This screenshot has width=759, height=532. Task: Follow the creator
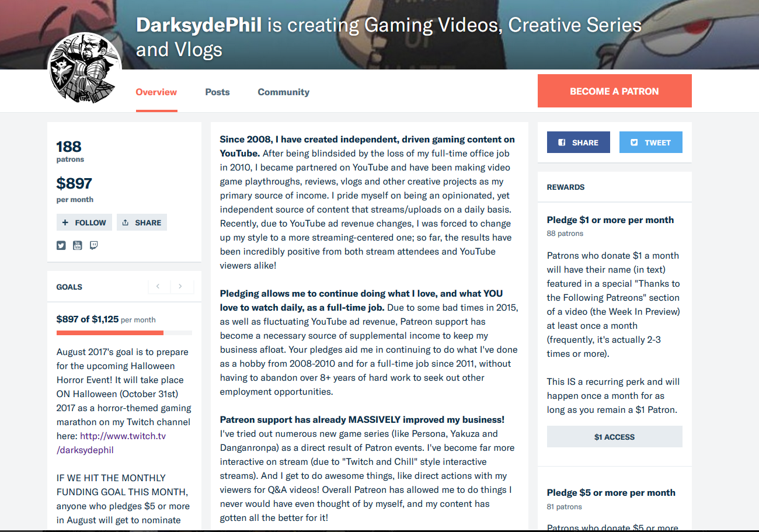click(x=84, y=222)
